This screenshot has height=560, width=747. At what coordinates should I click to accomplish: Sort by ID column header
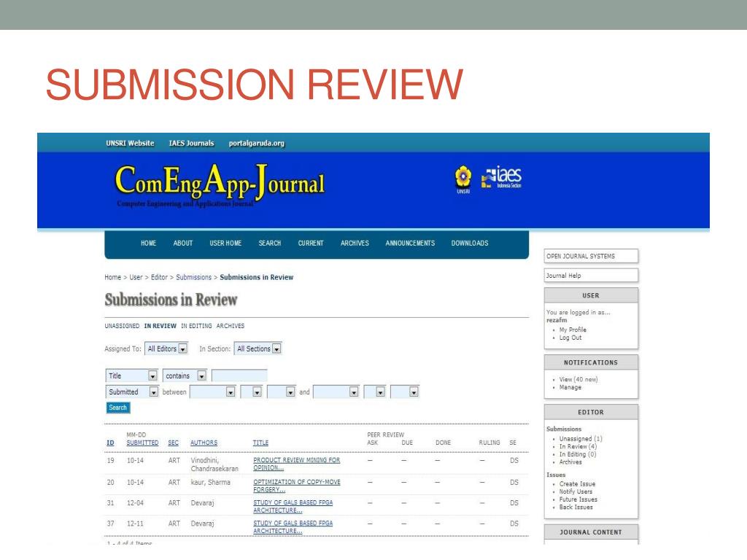tap(110, 443)
